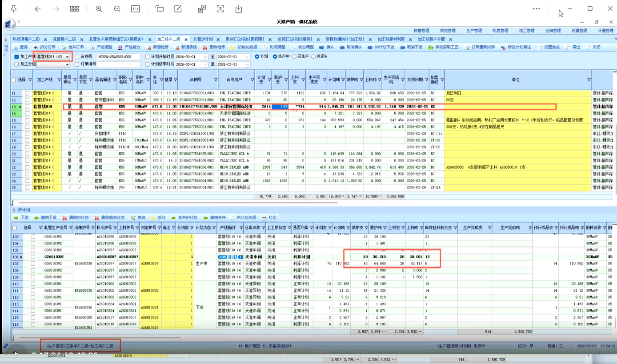Image resolution: width=617 pixels, height=364 pixels.
Task: Open the 加工产线 套管线01# dropdown
Action: coord(67,57)
